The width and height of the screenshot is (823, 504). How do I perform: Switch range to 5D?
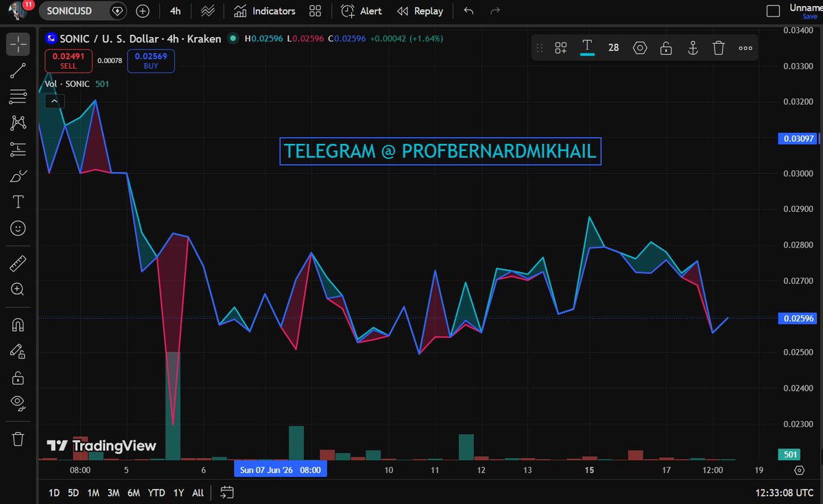73,492
